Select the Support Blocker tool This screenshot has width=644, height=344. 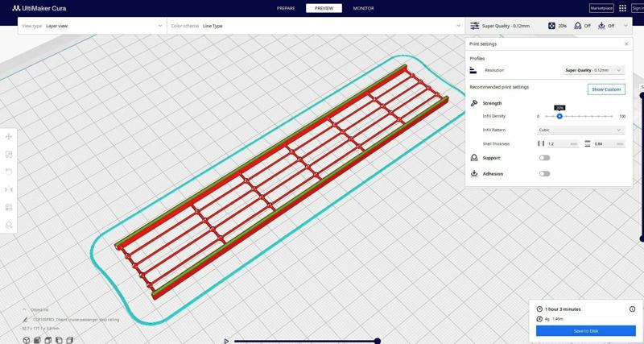(9, 225)
